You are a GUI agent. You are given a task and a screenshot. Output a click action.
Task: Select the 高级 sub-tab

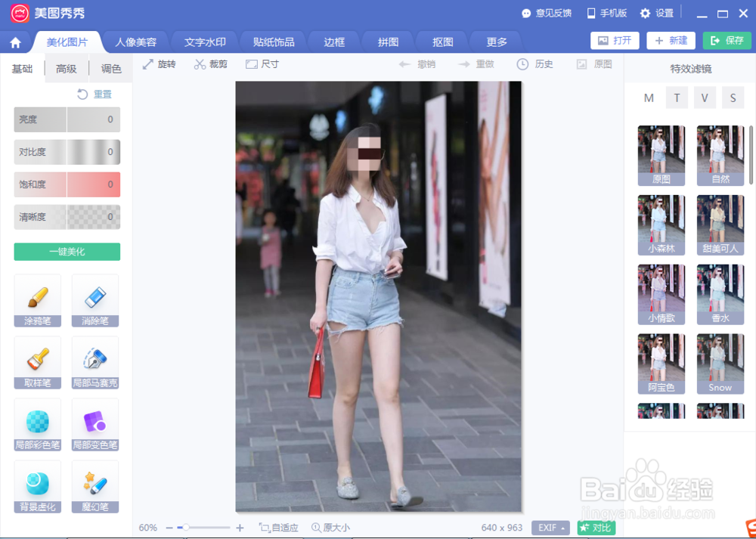click(67, 69)
